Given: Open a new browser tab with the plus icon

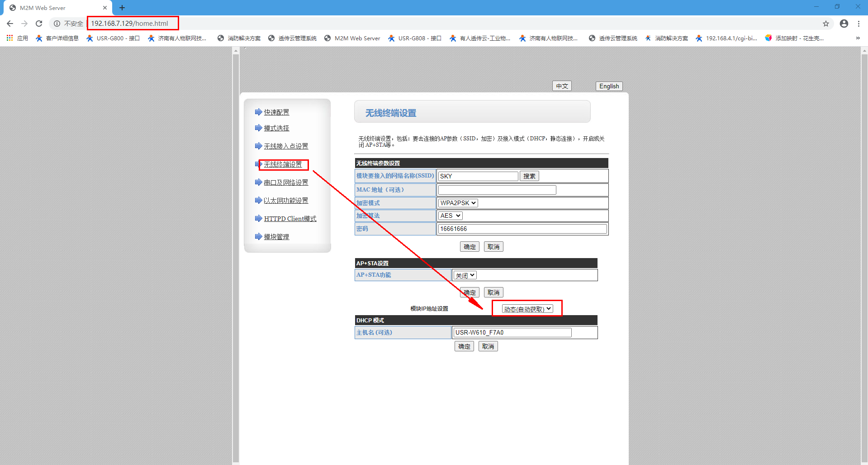Looking at the screenshot, I should pyautogui.click(x=122, y=8).
